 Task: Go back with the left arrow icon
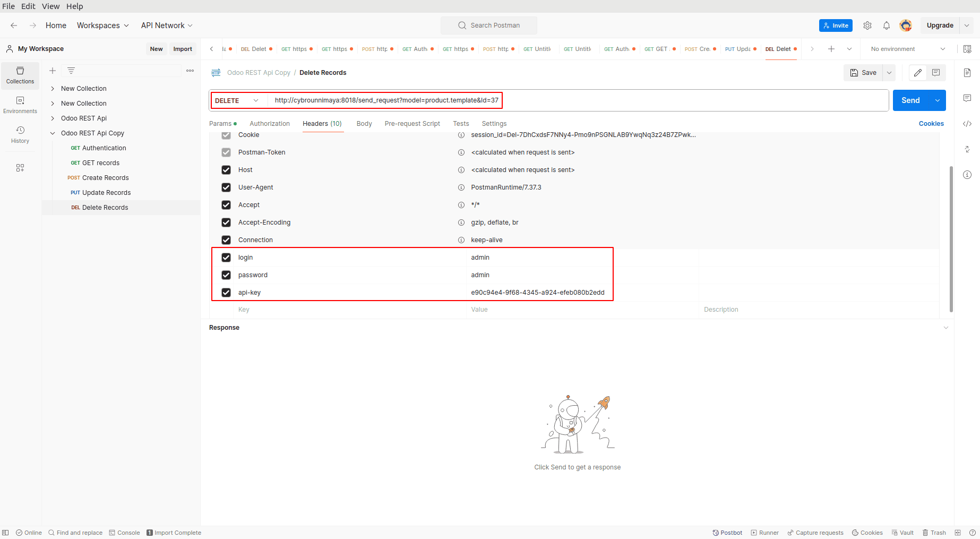pyautogui.click(x=14, y=25)
